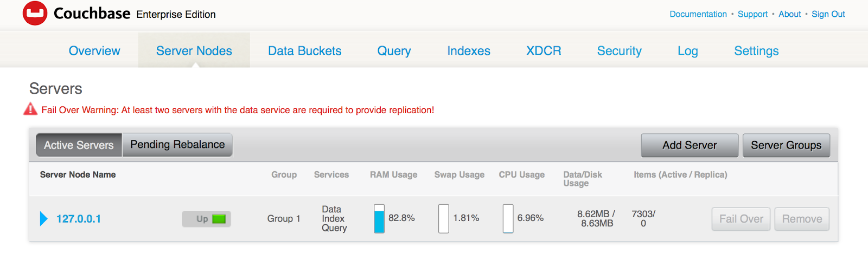Open the XDCR tab
The image size is (868, 266).
click(x=544, y=51)
